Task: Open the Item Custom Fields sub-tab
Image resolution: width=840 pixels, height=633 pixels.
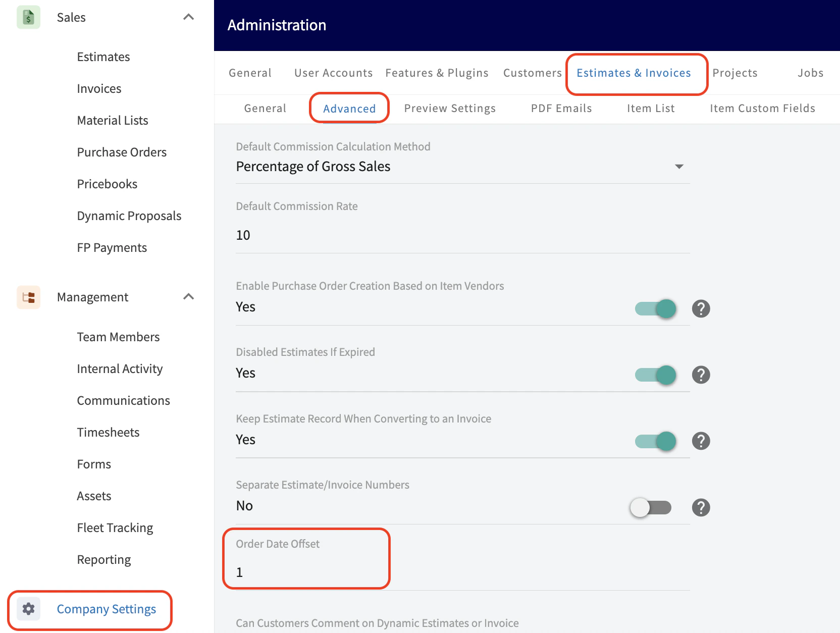Action: click(x=762, y=109)
